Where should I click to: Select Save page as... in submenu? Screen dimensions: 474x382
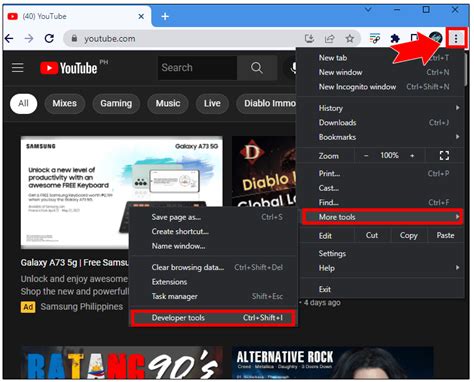pyautogui.click(x=213, y=217)
